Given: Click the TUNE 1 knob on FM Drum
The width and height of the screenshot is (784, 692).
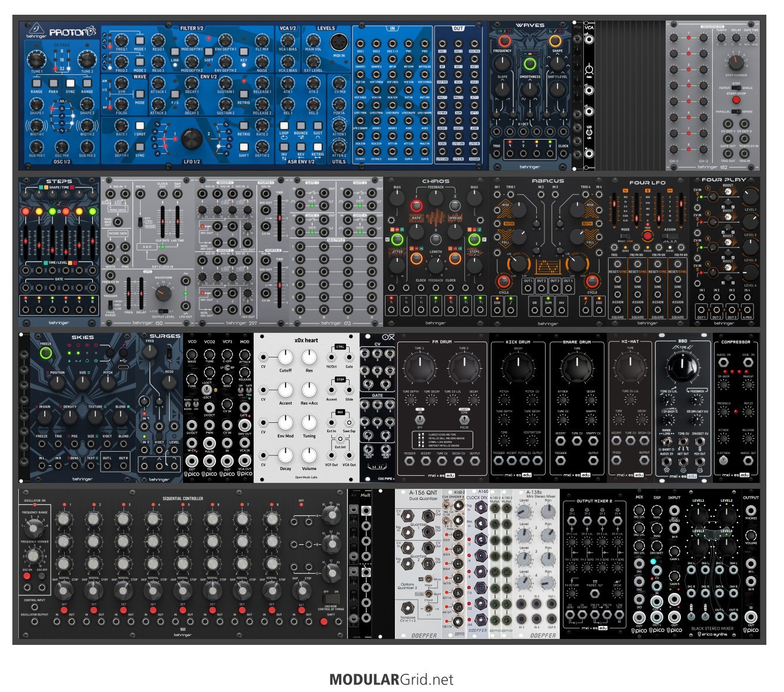Looking at the screenshot, I should tap(420, 367).
